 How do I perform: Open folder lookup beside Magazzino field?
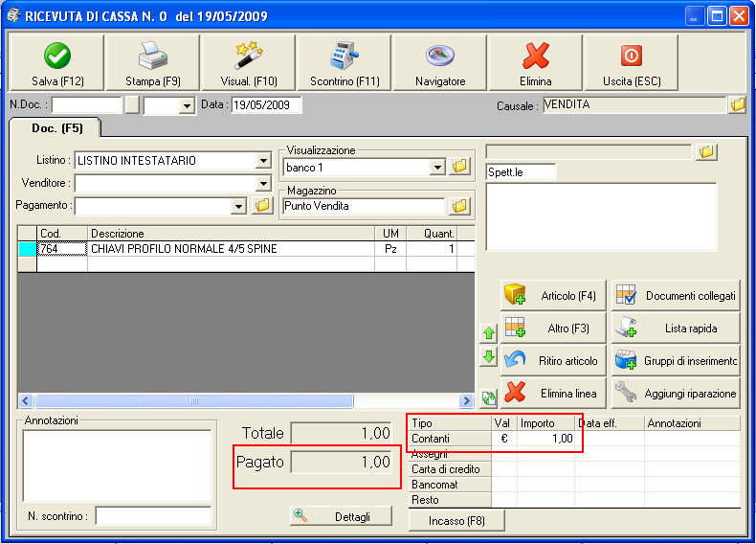point(459,206)
